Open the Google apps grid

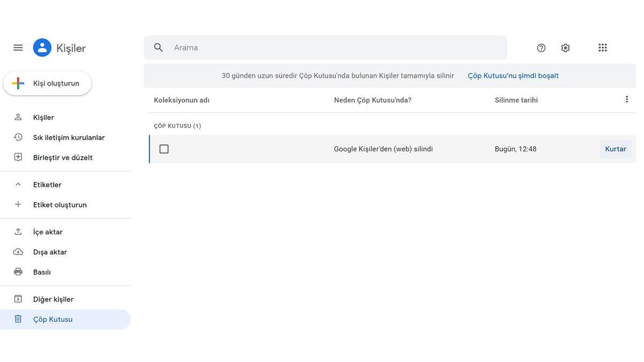[603, 48]
